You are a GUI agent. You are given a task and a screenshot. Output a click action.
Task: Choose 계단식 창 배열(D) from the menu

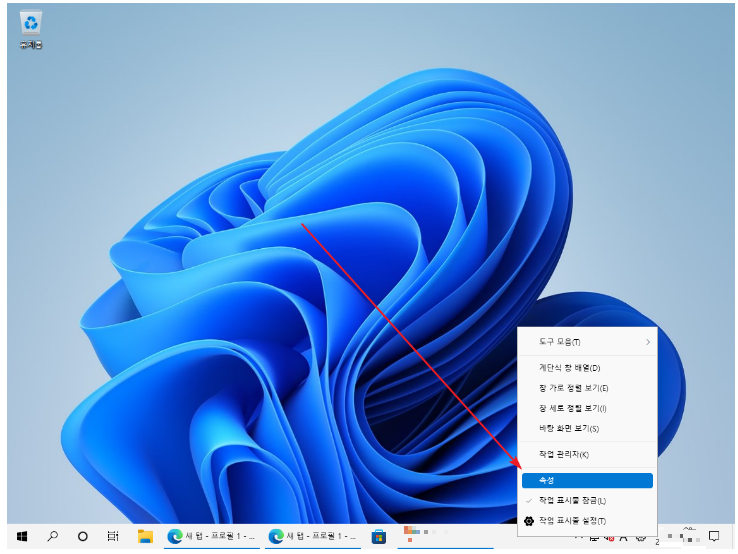click(x=587, y=368)
